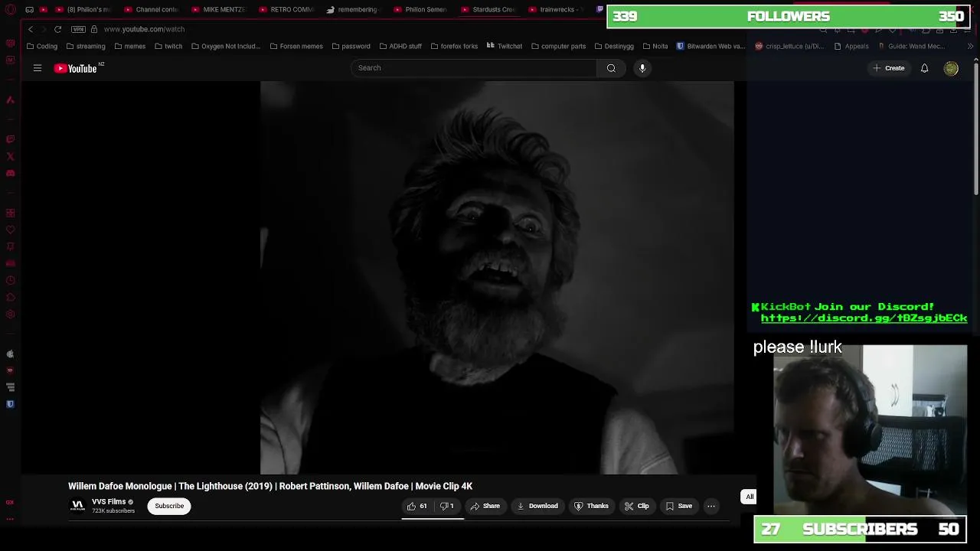Share the Willem Dafoe clip
Viewport: 980px width, 551px height.
485,506
